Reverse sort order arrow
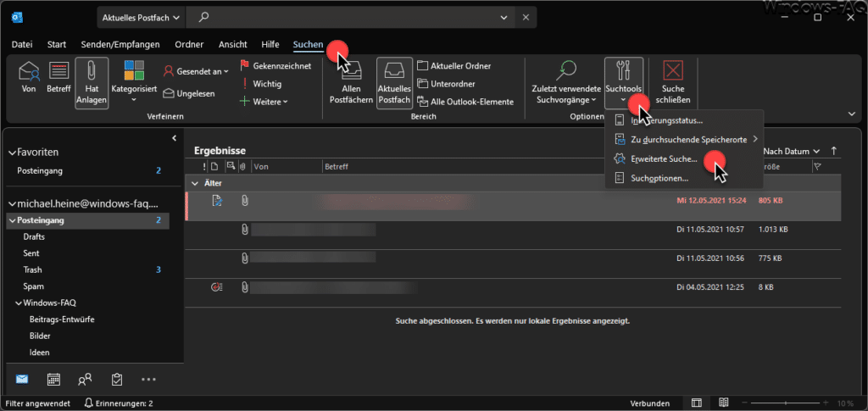868x411 pixels. coord(834,151)
